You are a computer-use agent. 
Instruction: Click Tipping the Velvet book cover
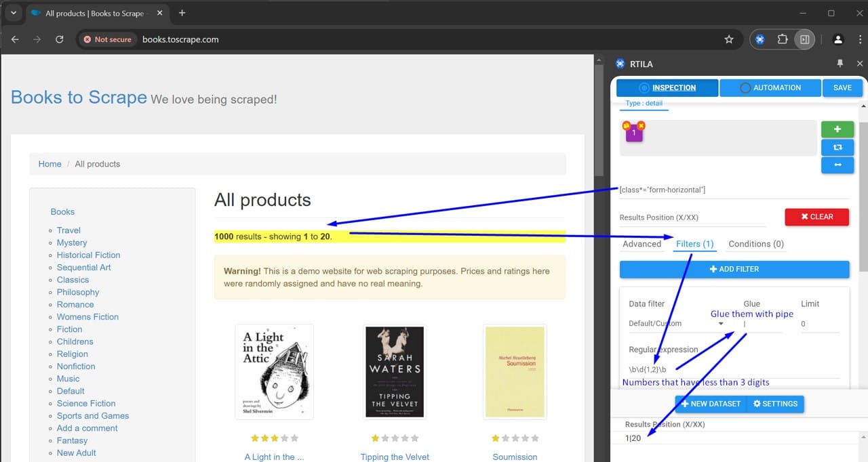click(395, 371)
